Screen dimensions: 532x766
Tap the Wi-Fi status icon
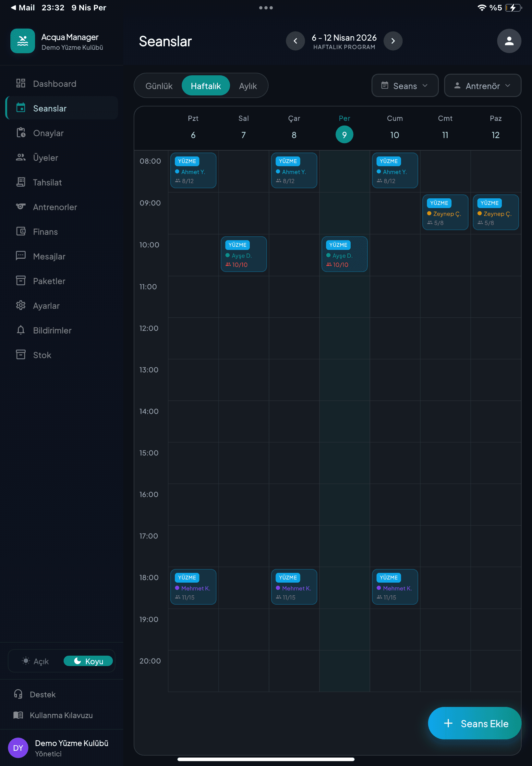(482, 8)
